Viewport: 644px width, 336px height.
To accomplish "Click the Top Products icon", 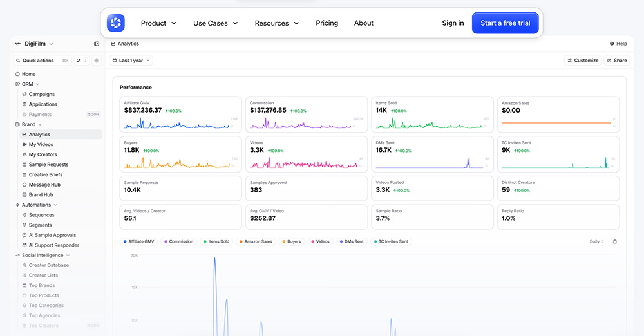I will click(24, 295).
